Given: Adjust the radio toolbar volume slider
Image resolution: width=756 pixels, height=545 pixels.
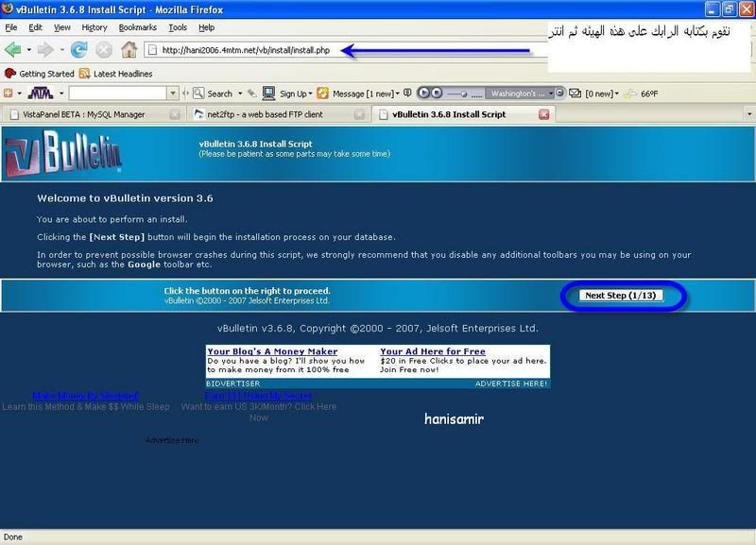Looking at the screenshot, I should 463,94.
